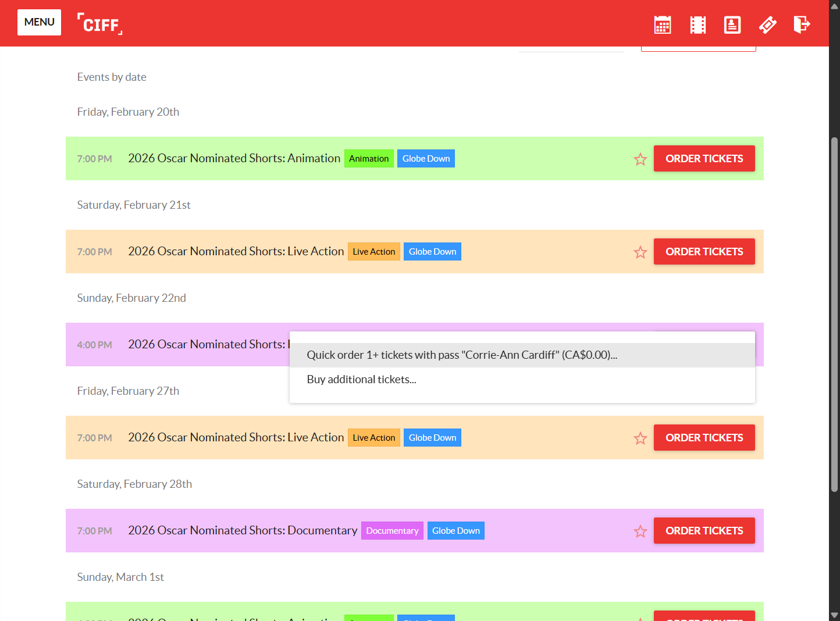The width and height of the screenshot is (840, 621).
Task: Open February 27th "2026 Oscar Nominated Shorts: Live Action"
Action: (x=236, y=437)
